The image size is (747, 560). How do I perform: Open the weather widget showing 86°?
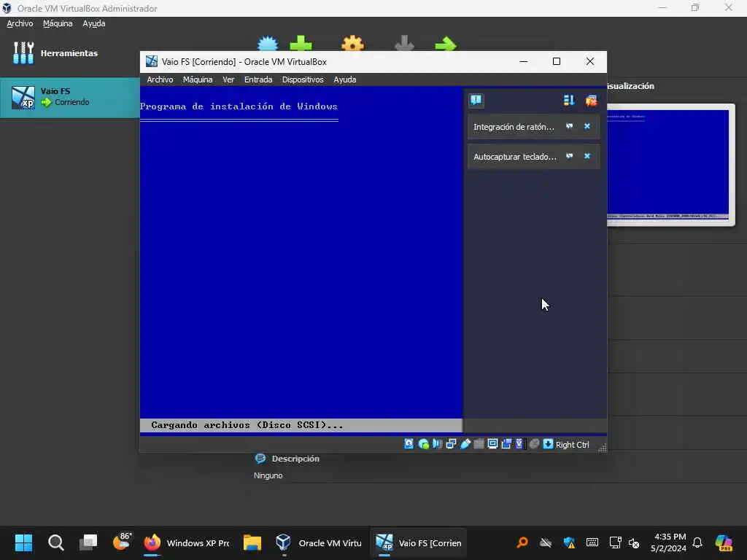coord(121,542)
